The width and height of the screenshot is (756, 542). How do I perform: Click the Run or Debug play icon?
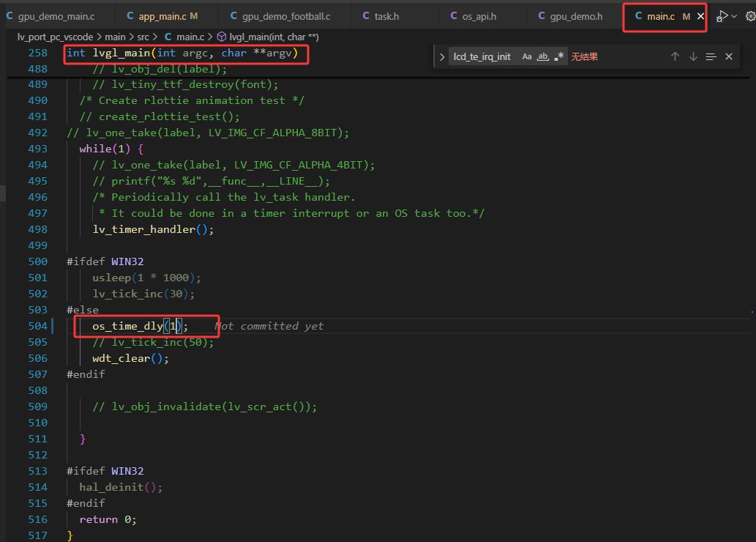[722, 16]
